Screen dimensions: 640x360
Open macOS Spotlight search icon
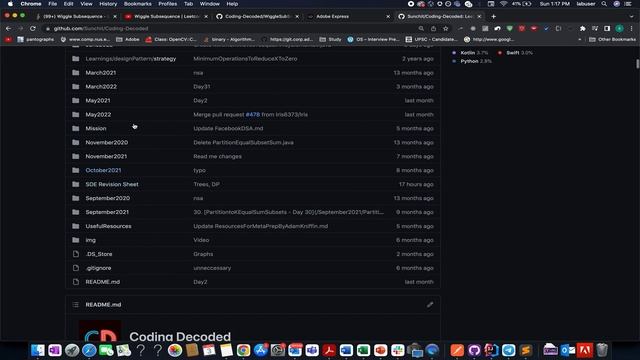[604, 4]
